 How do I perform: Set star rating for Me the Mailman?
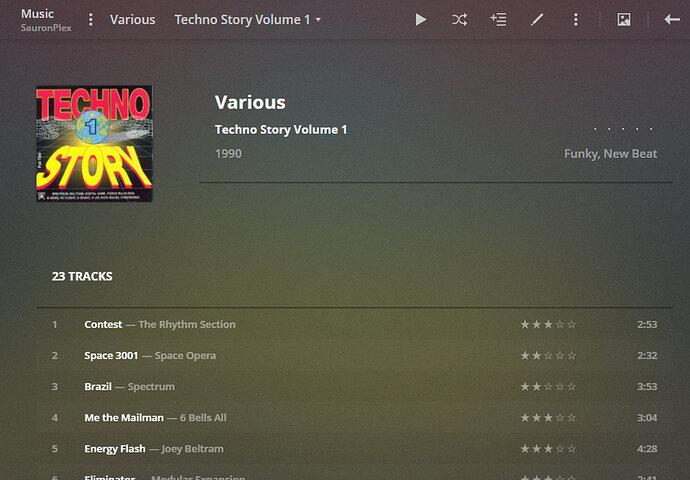(548, 418)
